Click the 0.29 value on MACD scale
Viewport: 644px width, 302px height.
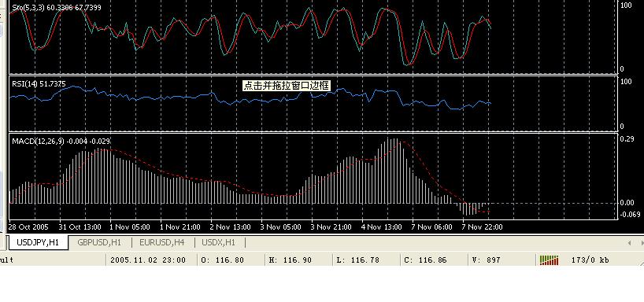(x=627, y=139)
